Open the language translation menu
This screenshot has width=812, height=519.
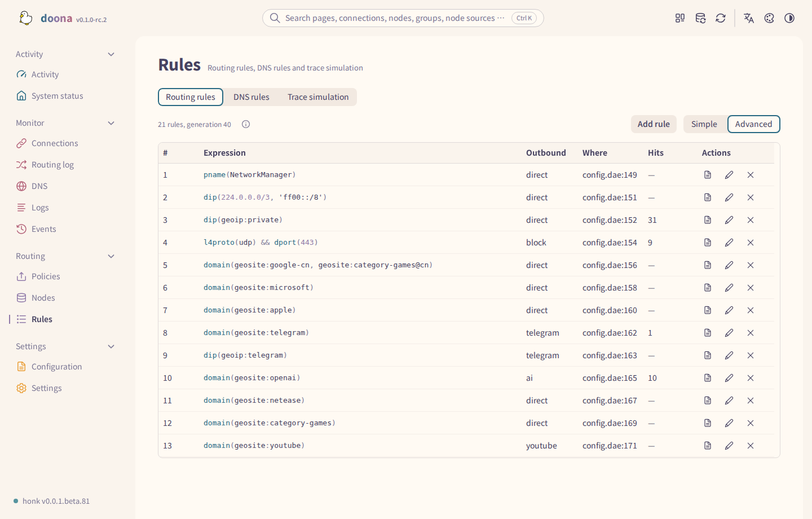pyautogui.click(x=749, y=18)
